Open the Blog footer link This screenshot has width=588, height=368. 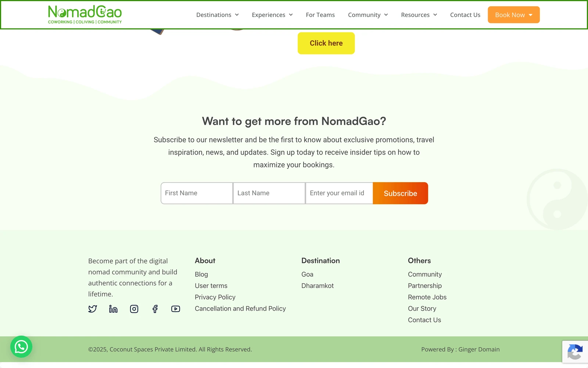tap(201, 274)
